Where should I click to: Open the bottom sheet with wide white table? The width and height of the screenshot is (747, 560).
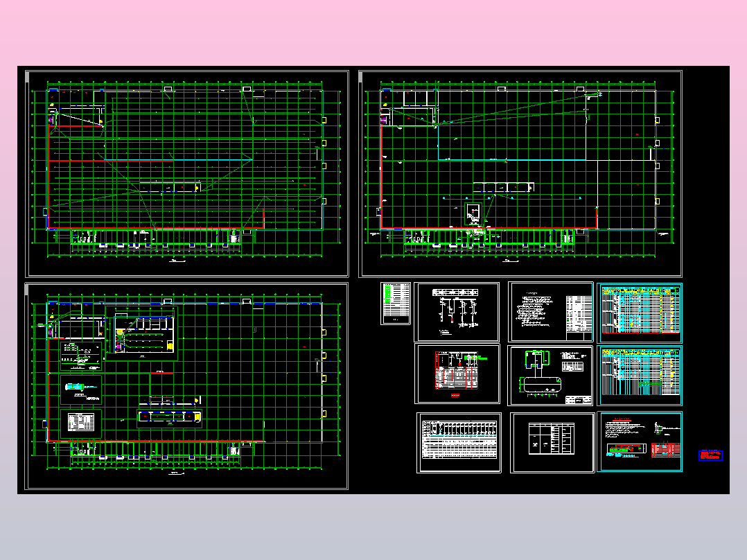pos(459,443)
